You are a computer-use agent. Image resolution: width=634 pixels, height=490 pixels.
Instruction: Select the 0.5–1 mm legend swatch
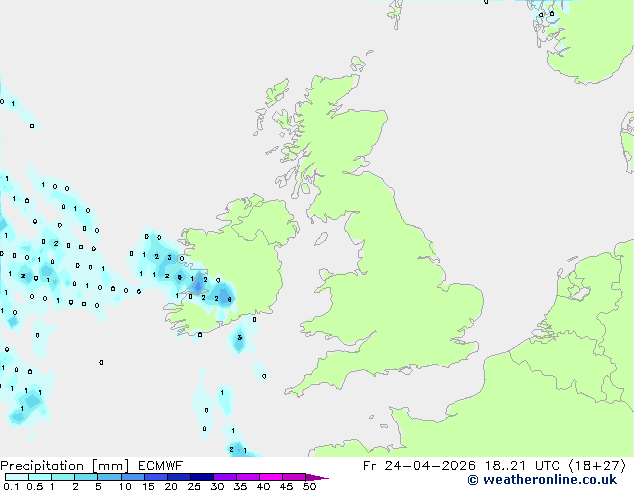point(40,477)
